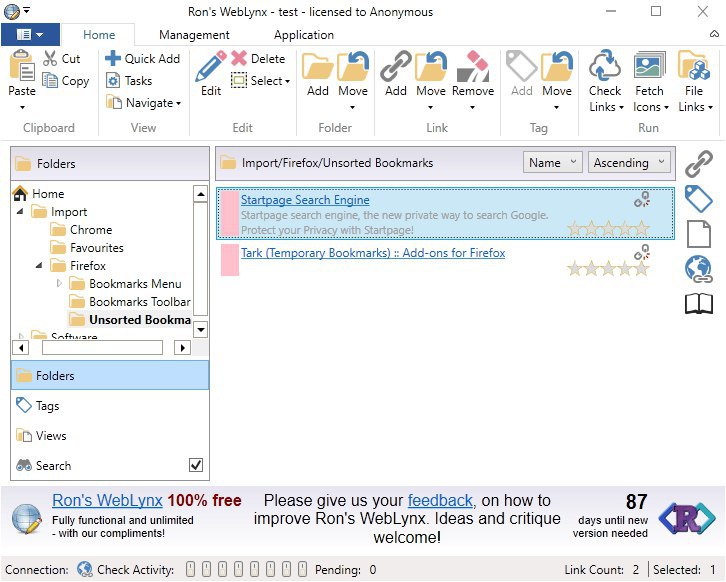Open the Startpage Search Engine link
Image resolution: width=726 pixels, height=582 pixels.
tap(305, 200)
